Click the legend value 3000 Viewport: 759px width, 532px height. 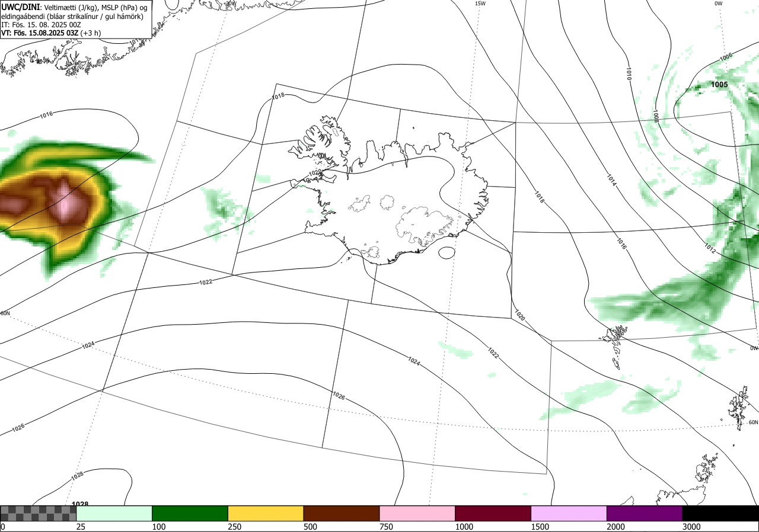[692, 527]
